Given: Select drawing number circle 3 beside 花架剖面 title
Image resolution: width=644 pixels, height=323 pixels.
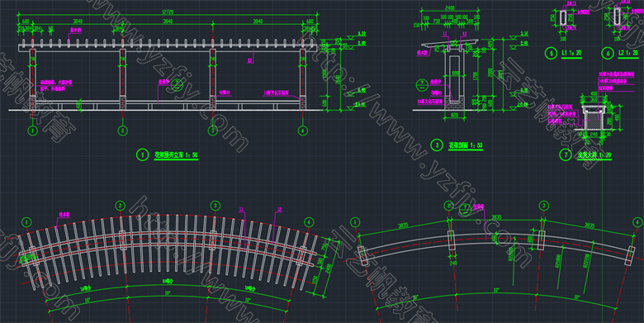Looking at the screenshot, I should tap(437, 145).
